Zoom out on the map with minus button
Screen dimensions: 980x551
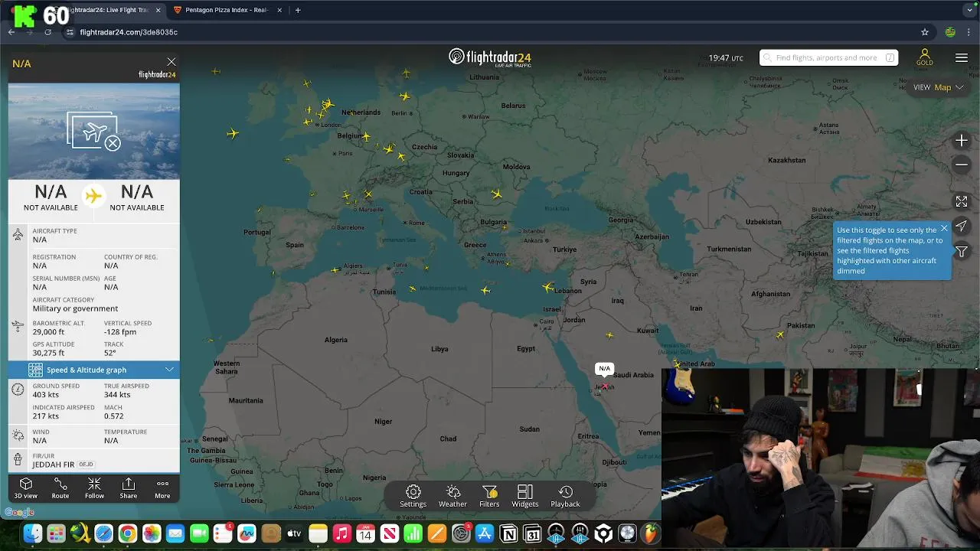point(962,165)
